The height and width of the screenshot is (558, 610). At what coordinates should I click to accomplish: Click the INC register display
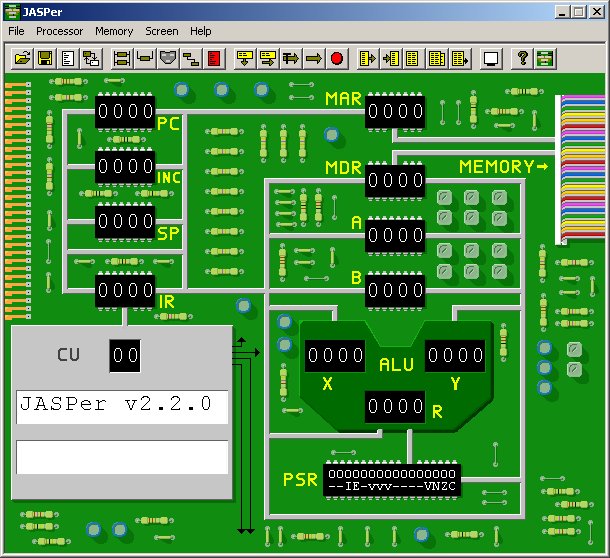(125, 167)
